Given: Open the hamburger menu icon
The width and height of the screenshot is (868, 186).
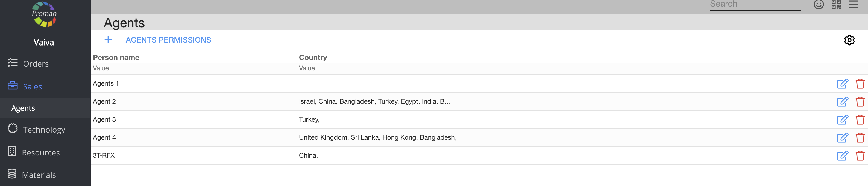Looking at the screenshot, I should click(x=854, y=4).
